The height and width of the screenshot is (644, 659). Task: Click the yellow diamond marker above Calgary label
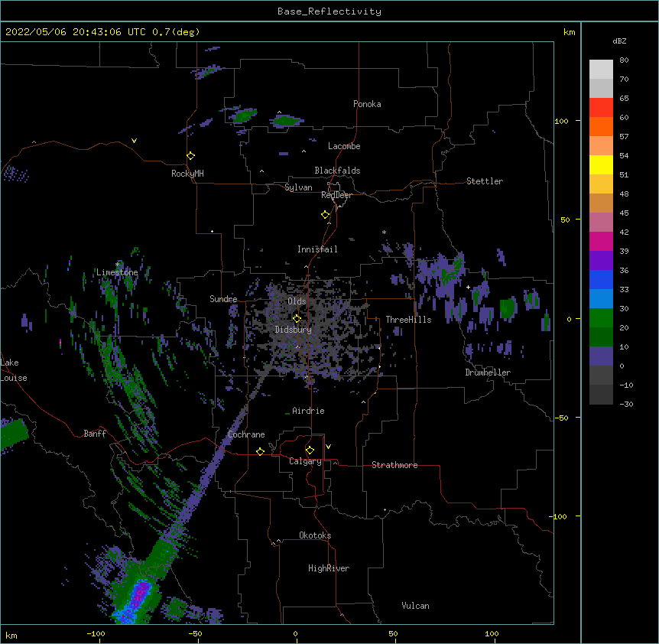(x=310, y=450)
